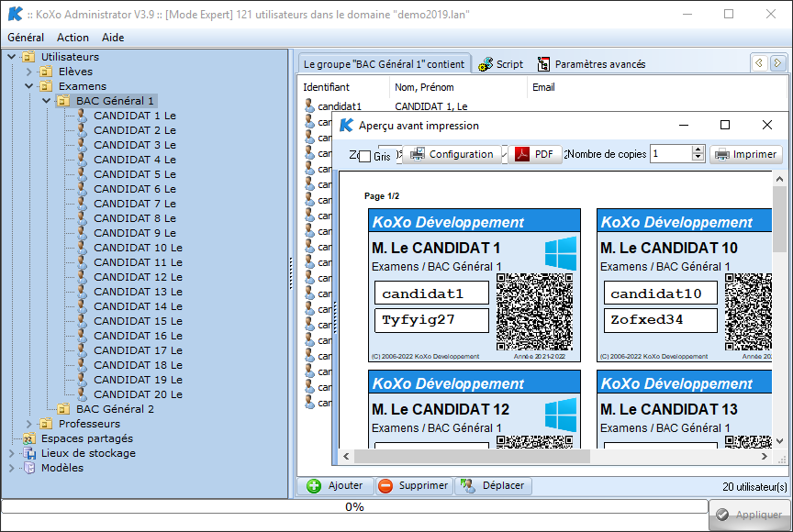The image size is (793, 532).
Task: Toggle the Gris checkbox
Action: (364, 156)
